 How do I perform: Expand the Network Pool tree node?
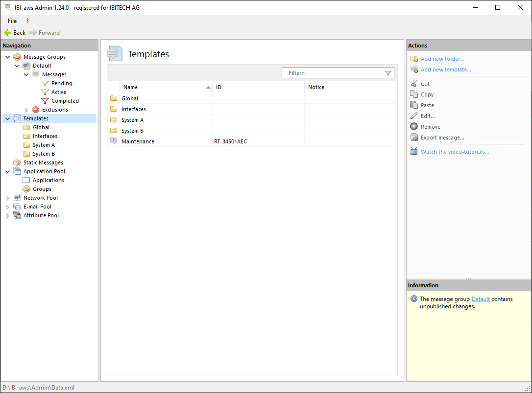coord(7,198)
